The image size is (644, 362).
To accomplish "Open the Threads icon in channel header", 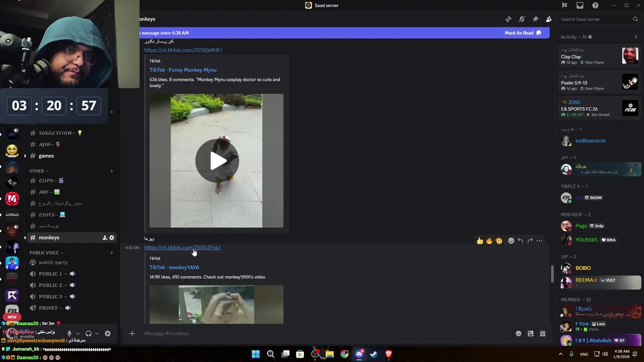I will (508, 19).
